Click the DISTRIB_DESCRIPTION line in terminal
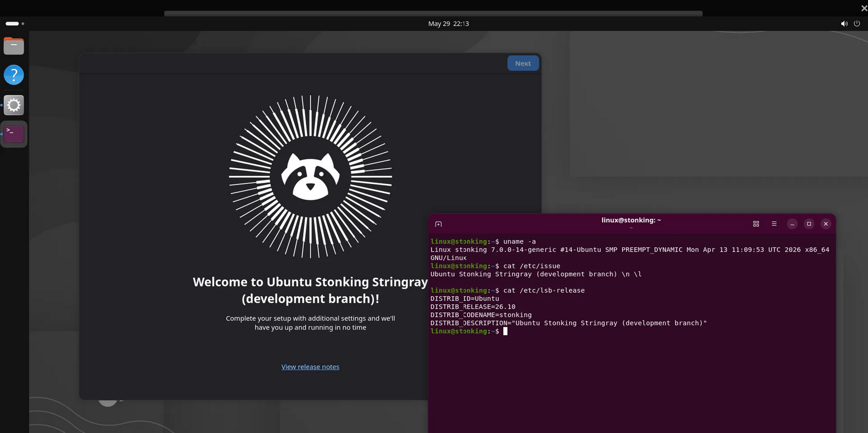 click(568, 323)
